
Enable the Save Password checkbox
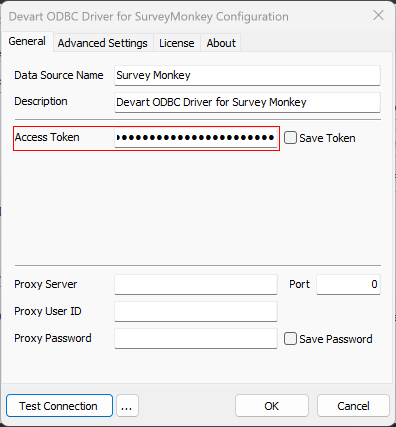click(x=290, y=339)
